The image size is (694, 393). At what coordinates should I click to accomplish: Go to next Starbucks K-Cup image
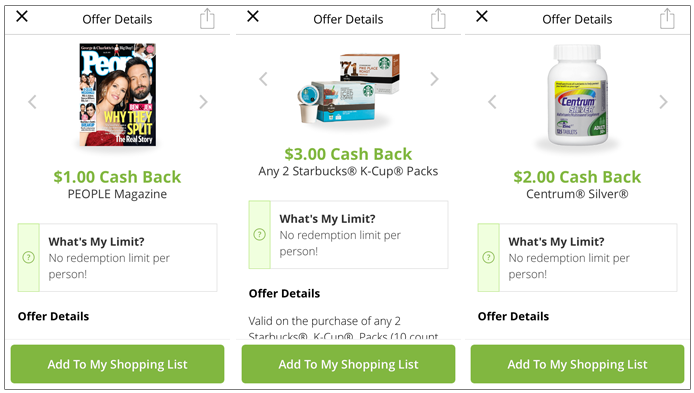click(434, 79)
